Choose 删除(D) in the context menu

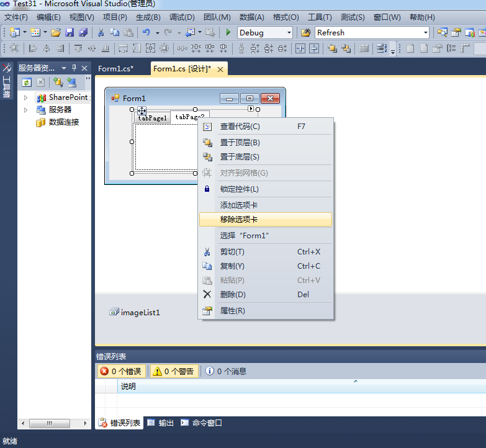(x=266, y=294)
